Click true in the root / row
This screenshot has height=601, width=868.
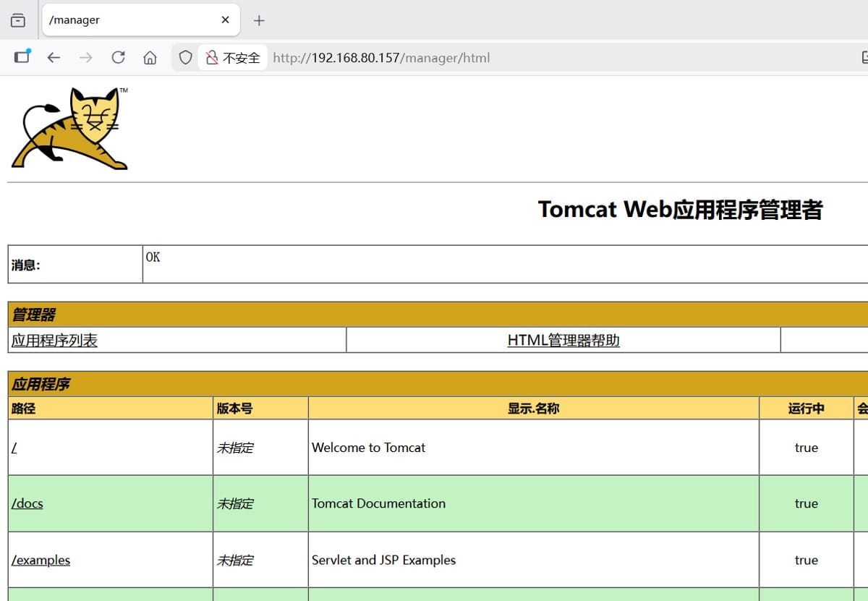coord(806,448)
